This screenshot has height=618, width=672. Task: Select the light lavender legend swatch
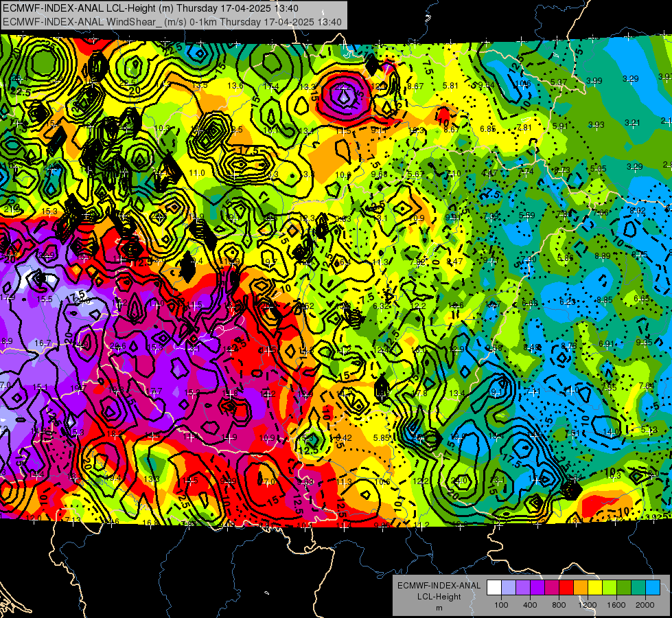pyautogui.click(x=509, y=588)
